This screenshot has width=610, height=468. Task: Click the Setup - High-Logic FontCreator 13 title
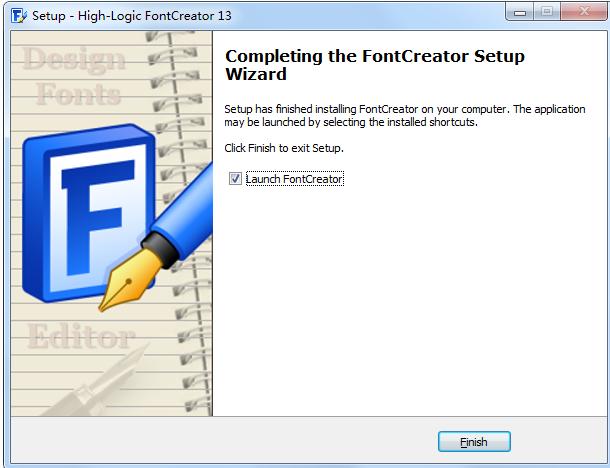(x=131, y=16)
